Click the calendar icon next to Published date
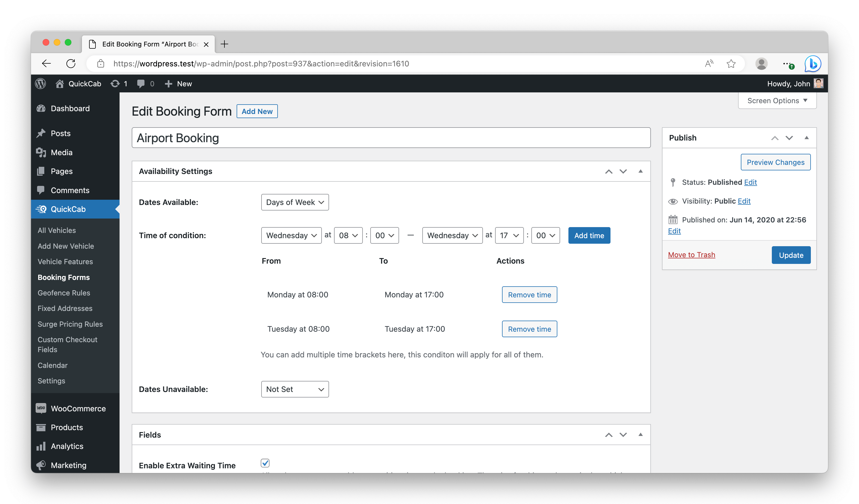The width and height of the screenshot is (859, 504). (x=673, y=219)
